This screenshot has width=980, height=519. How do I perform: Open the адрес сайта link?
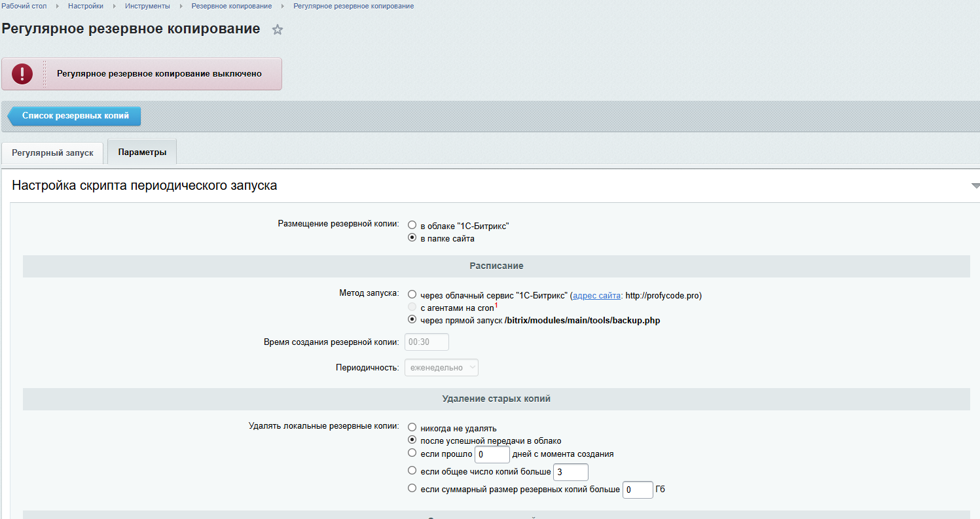click(x=596, y=295)
